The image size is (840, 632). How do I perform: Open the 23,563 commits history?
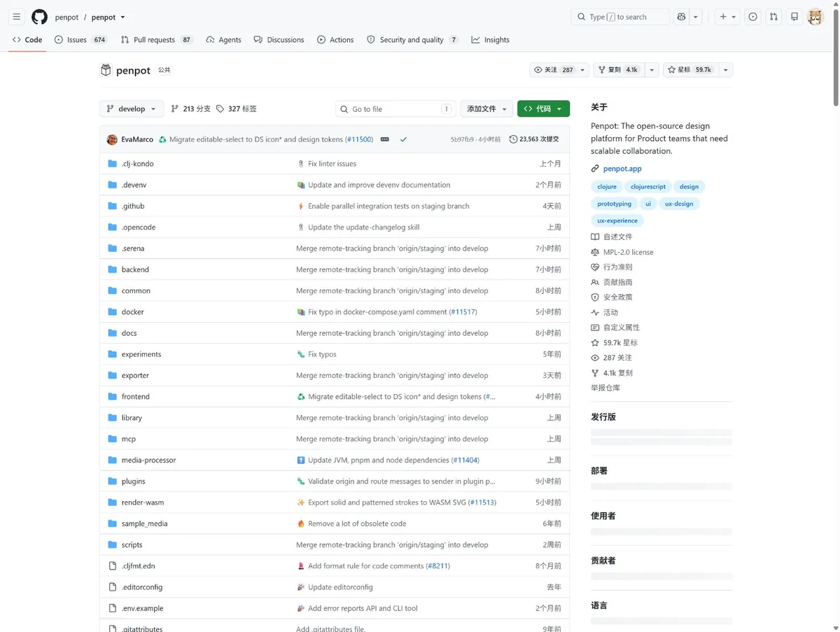[x=534, y=139]
